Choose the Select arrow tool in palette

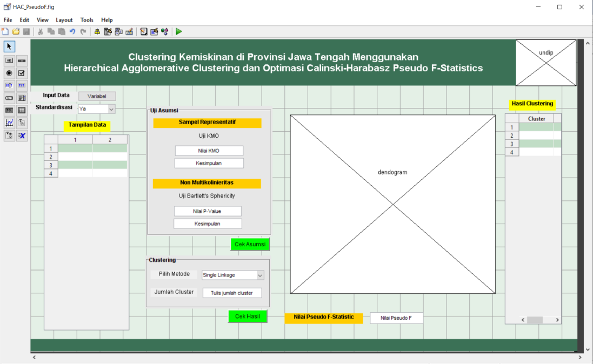(9, 46)
